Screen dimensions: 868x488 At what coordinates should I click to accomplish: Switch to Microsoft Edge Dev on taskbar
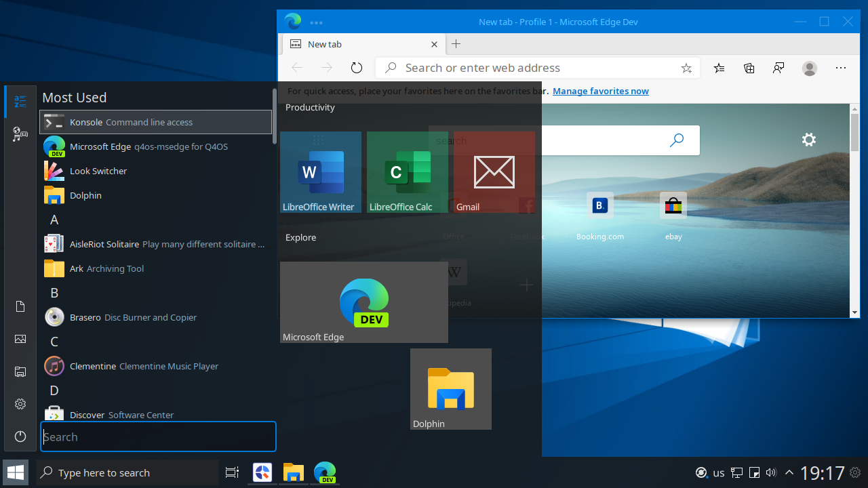coord(325,472)
